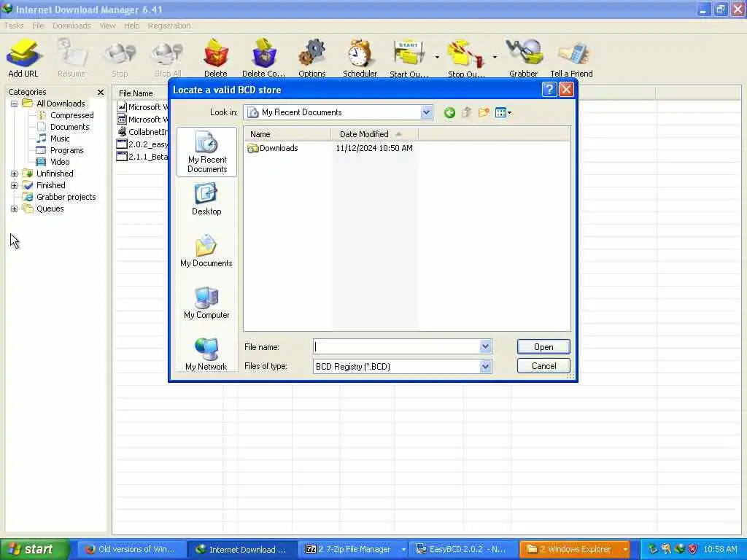Expand the Unfinished tree node
The width and height of the screenshot is (747, 560).
click(x=15, y=174)
